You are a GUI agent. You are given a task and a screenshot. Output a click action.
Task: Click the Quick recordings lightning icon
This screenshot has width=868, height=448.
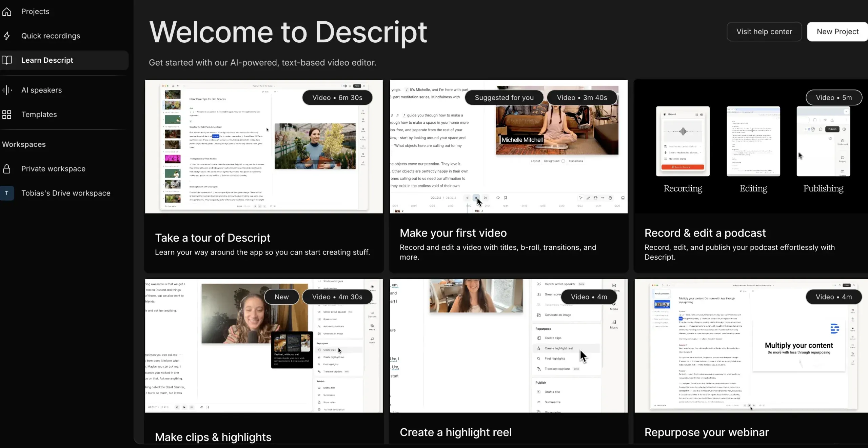(x=7, y=36)
